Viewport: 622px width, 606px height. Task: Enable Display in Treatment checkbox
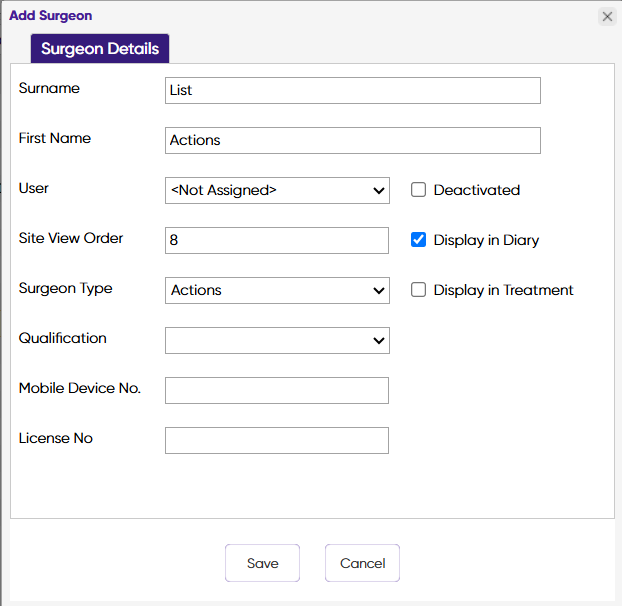coord(419,290)
